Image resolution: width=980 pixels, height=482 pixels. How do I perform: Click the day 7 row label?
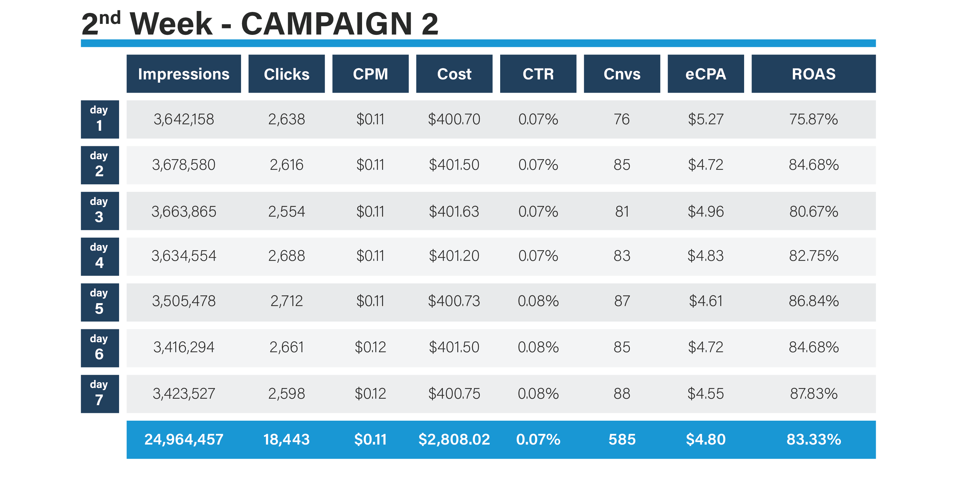pyautogui.click(x=100, y=394)
